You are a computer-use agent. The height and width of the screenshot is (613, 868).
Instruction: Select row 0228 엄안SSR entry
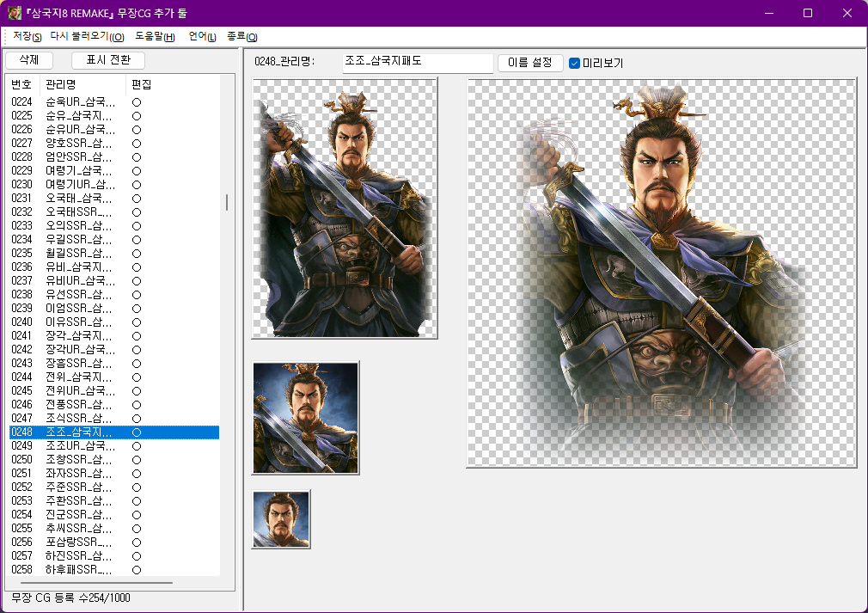pos(114,157)
